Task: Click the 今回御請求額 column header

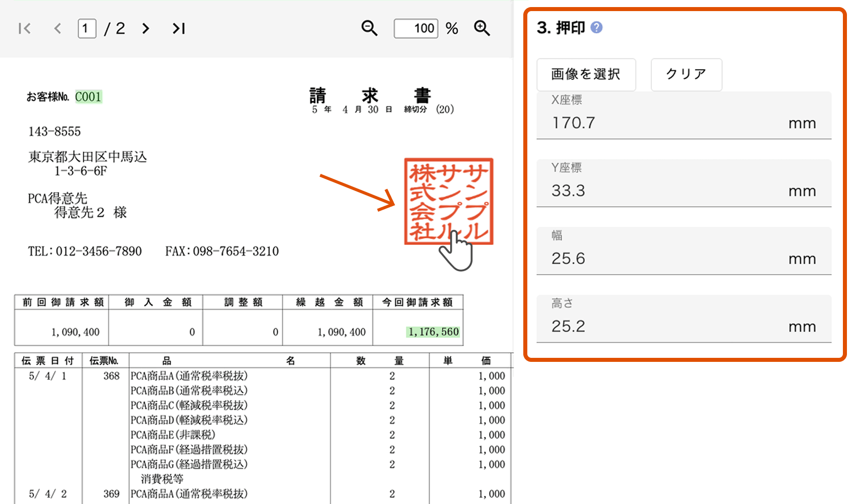Action: 417,302
